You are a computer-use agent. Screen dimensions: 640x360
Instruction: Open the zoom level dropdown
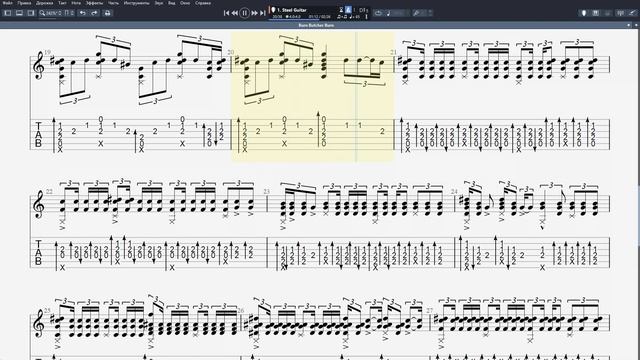[x=51, y=13]
